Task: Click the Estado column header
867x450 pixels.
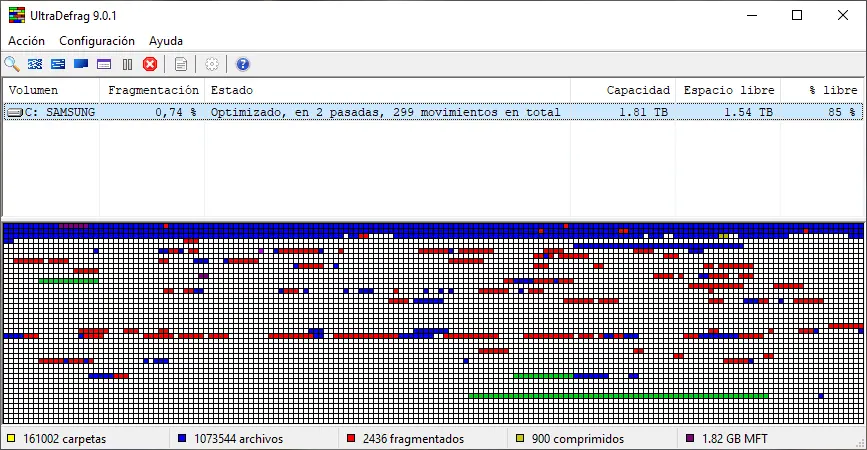Action: coord(388,90)
